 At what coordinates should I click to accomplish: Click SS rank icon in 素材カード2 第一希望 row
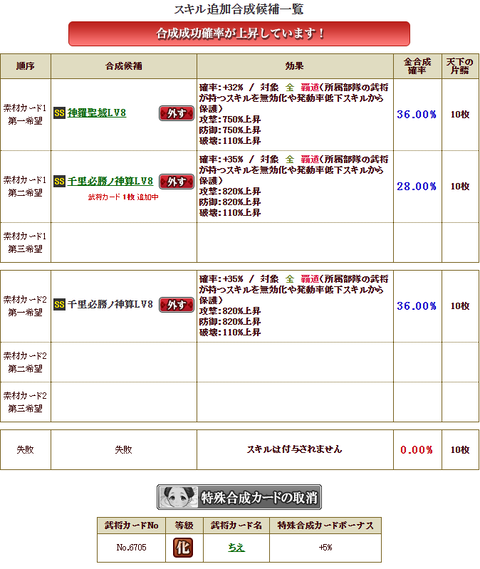coord(59,304)
